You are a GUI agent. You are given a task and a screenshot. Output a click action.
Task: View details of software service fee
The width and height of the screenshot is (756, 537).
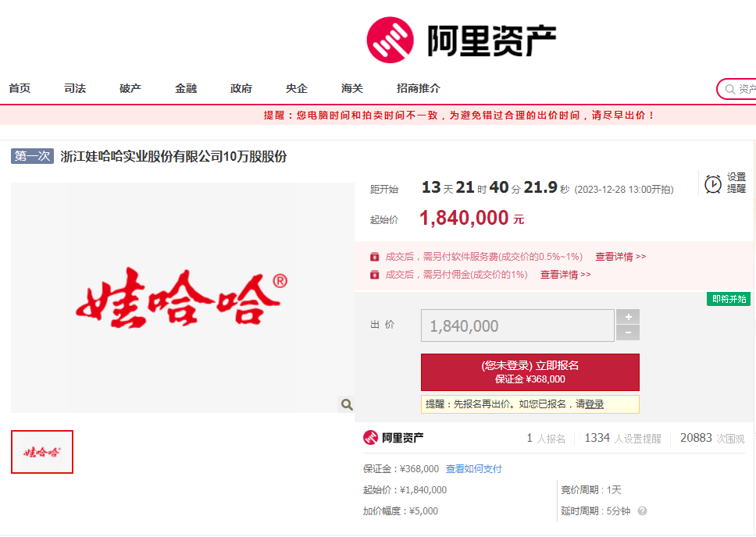(620, 257)
